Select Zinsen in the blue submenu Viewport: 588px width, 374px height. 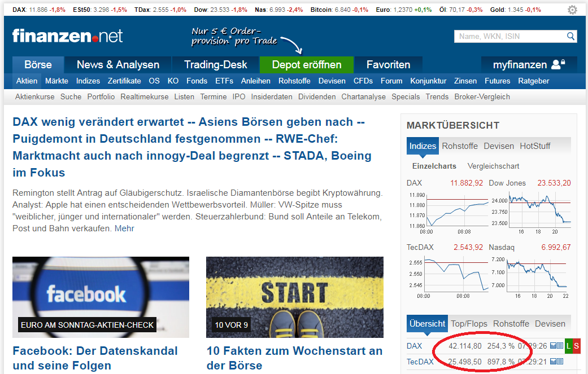465,81
